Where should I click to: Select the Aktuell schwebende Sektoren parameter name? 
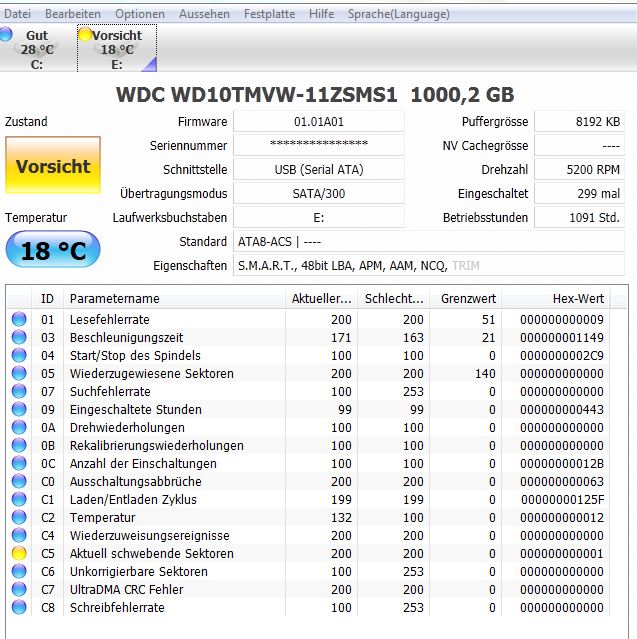tap(152, 553)
